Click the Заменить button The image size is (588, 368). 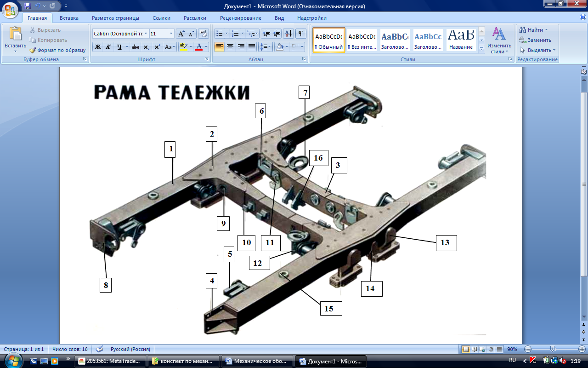click(535, 40)
